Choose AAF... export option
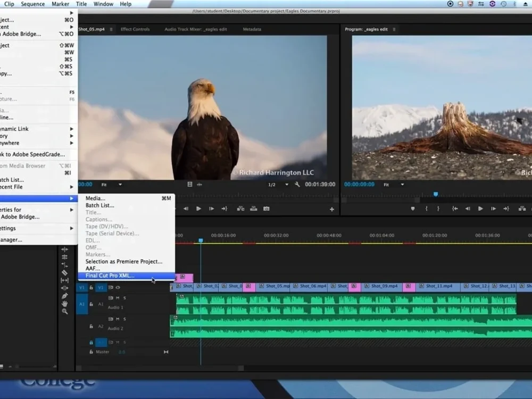The height and width of the screenshot is (399, 532). coord(127,268)
